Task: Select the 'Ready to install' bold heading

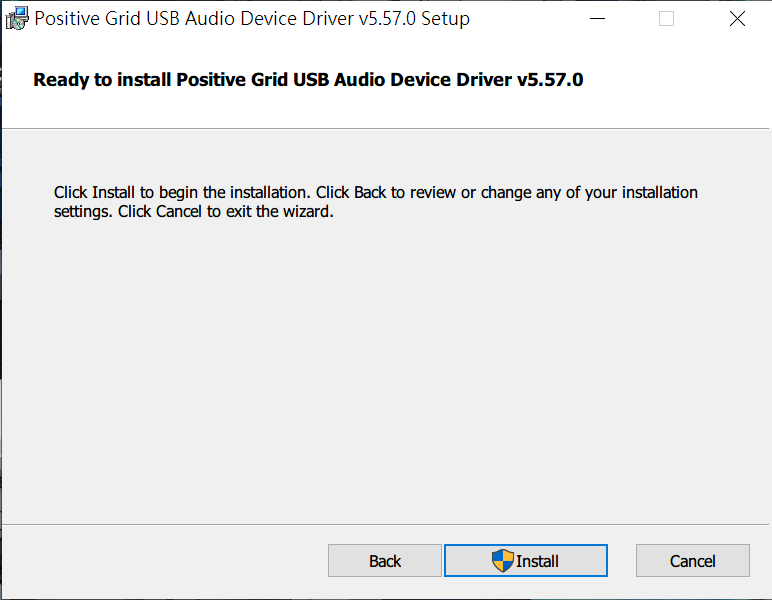Action: 308,80
